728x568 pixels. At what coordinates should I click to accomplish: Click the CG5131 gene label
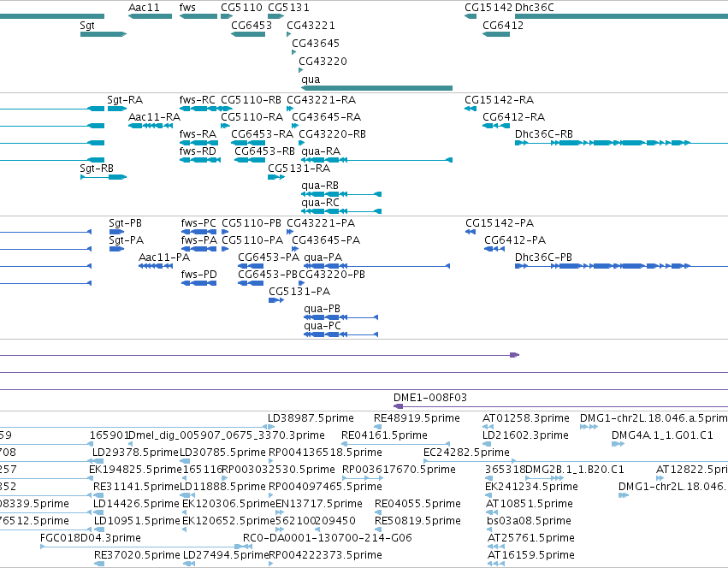(x=288, y=8)
